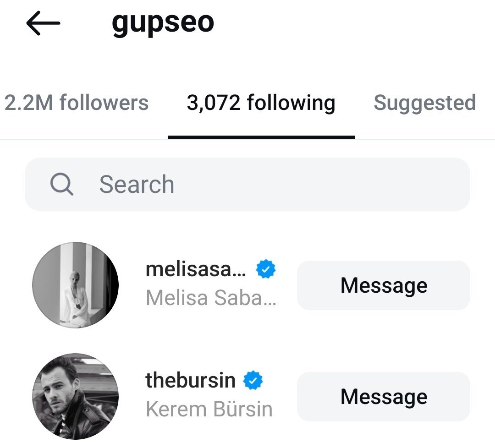Click the Search placeholder text
Viewport: 495px width, 448px height.
click(x=137, y=184)
